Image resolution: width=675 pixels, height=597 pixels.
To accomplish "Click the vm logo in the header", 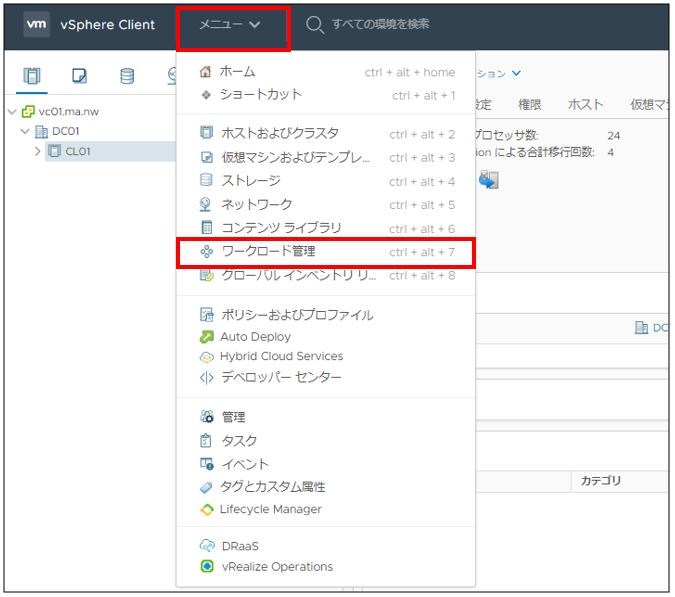I will (x=36, y=24).
